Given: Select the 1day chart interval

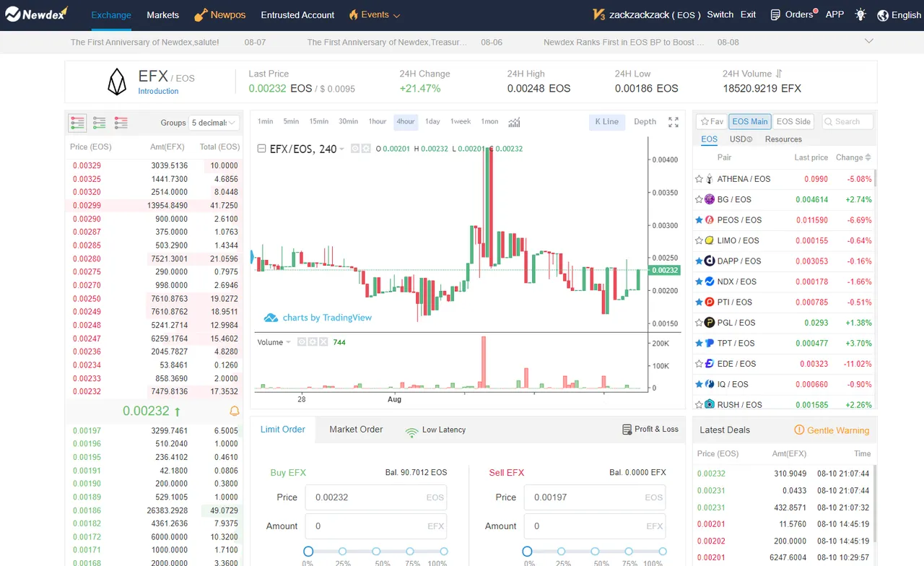Looking at the screenshot, I should [x=432, y=121].
